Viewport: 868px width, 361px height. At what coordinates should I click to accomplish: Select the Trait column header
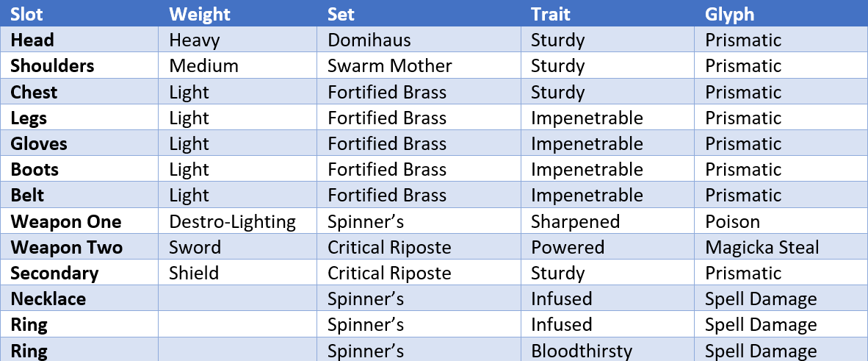pos(550,14)
